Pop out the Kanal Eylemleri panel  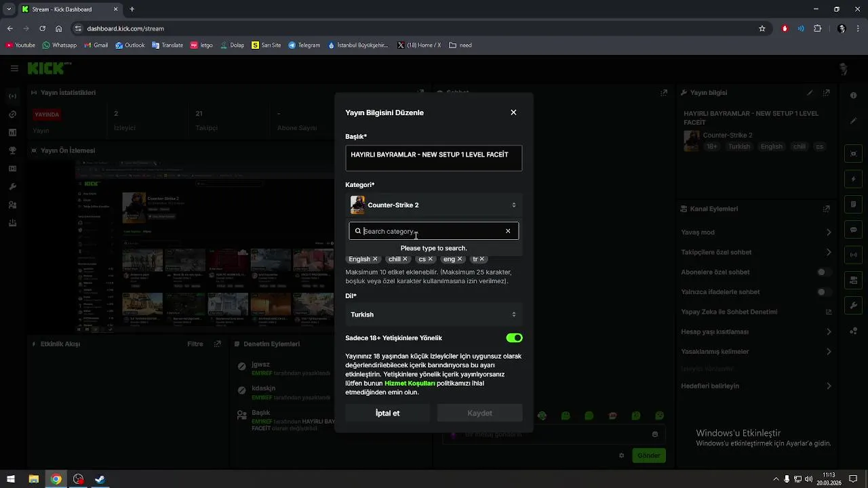pyautogui.click(x=826, y=209)
